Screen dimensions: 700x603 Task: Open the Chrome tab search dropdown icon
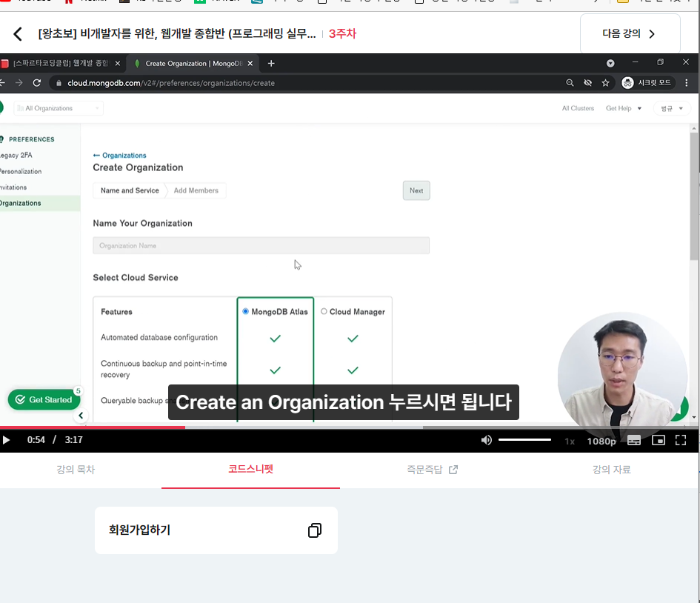point(610,64)
